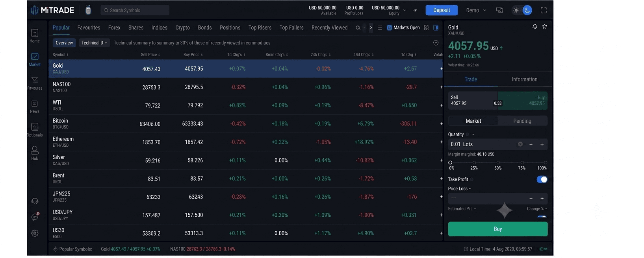Switch to the Forex tab

click(114, 28)
